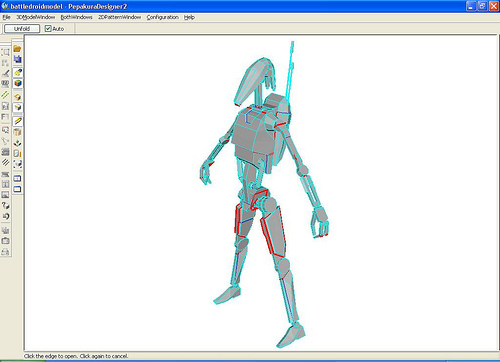Click the tan unfolded box icon
Screen dimensions: 500x362
[x=18, y=132]
